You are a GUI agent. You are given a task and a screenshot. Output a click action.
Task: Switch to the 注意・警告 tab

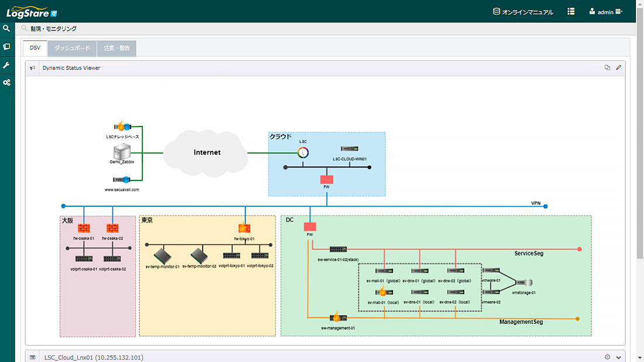pyautogui.click(x=117, y=48)
